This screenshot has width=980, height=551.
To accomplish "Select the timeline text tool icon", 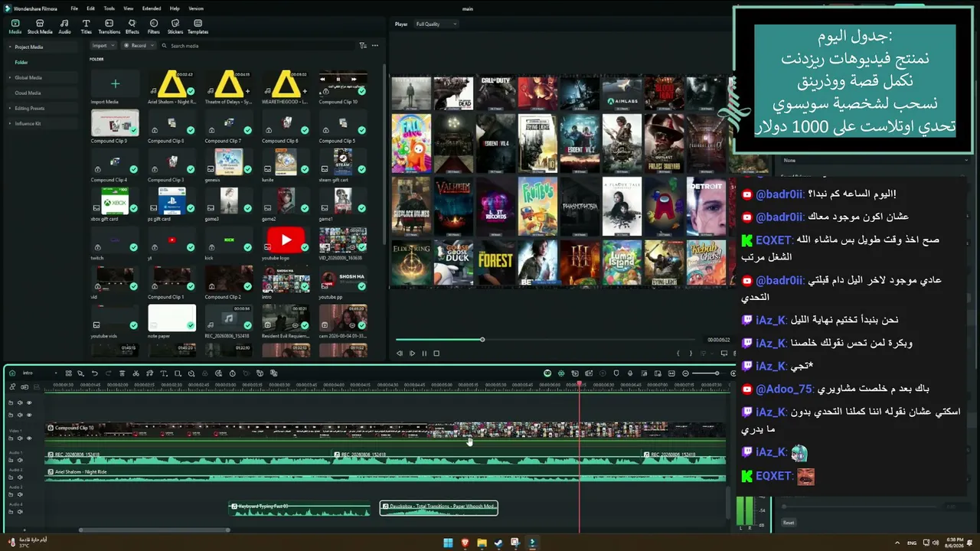I will (163, 373).
